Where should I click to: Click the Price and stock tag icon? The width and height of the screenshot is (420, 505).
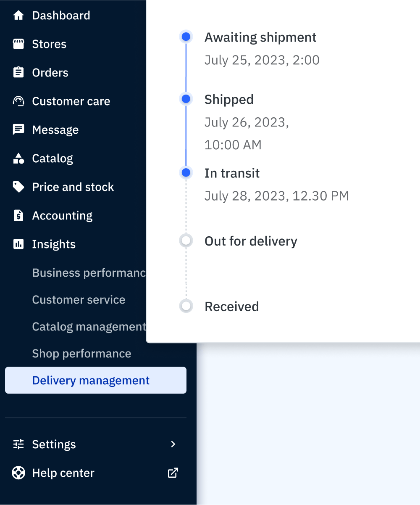tap(18, 187)
